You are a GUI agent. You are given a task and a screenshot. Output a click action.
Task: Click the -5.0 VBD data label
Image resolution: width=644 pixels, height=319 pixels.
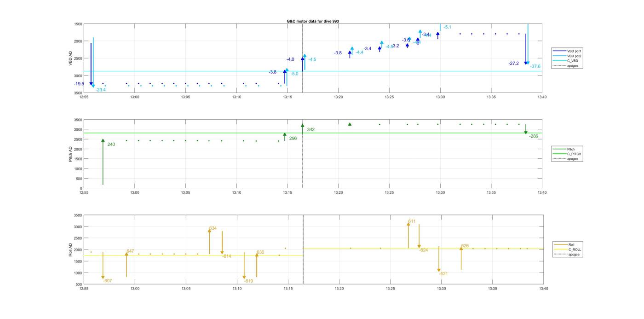point(294,74)
